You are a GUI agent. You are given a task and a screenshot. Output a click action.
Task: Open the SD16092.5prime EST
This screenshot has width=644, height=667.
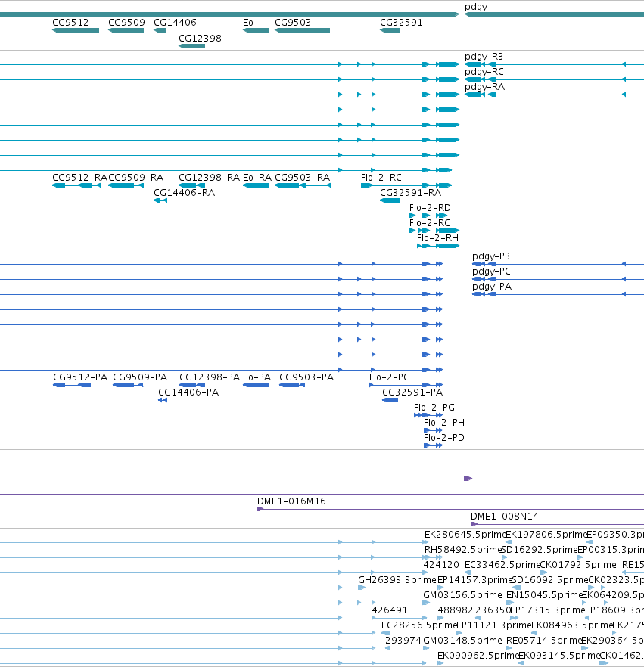tap(517, 588)
